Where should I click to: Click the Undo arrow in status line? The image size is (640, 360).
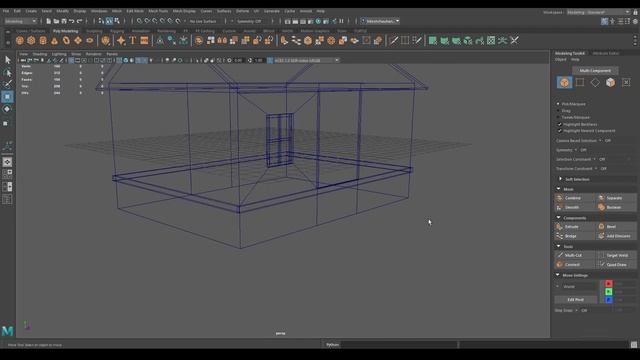point(72,21)
